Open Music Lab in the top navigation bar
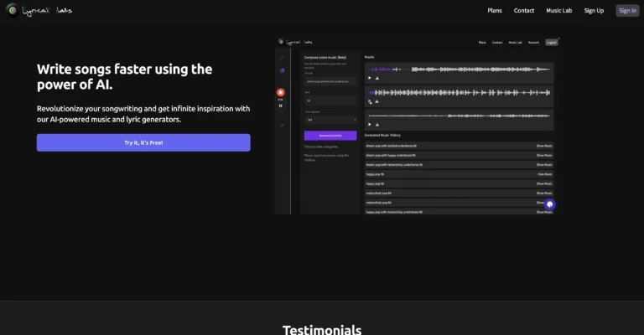Screen dimensions: 644x335 [561, 11]
